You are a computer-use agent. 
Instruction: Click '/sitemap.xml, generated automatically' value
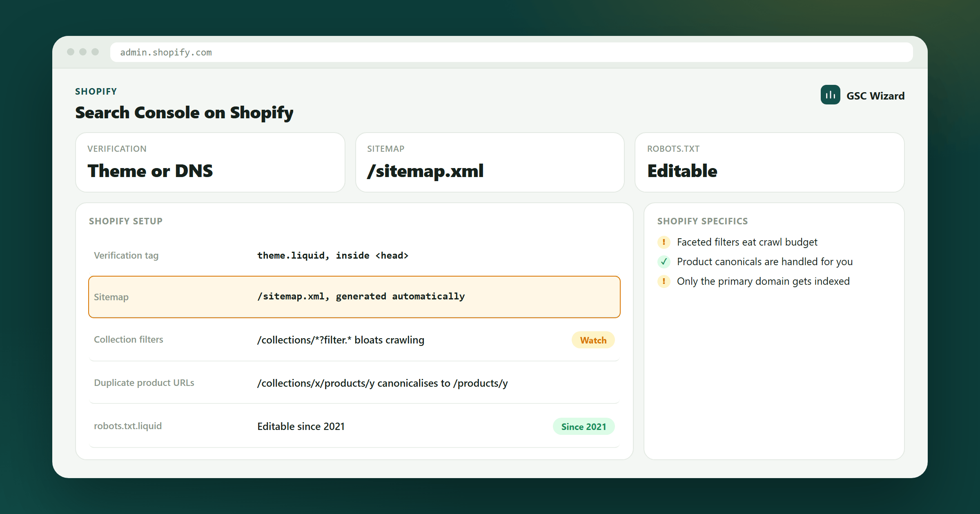point(361,296)
